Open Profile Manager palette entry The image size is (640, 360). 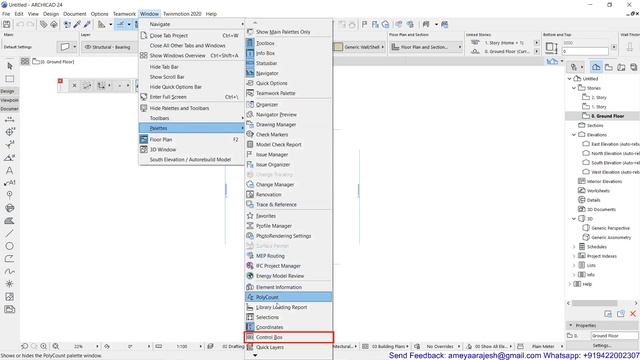pyautogui.click(x=288, y=226)
